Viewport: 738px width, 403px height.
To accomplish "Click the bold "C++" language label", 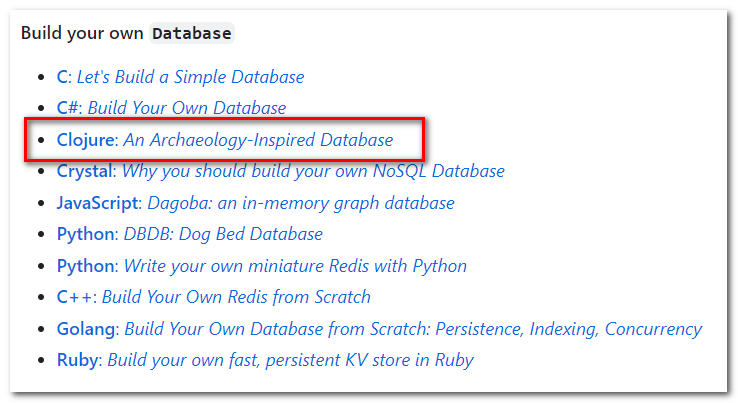I will coord(75,297).
